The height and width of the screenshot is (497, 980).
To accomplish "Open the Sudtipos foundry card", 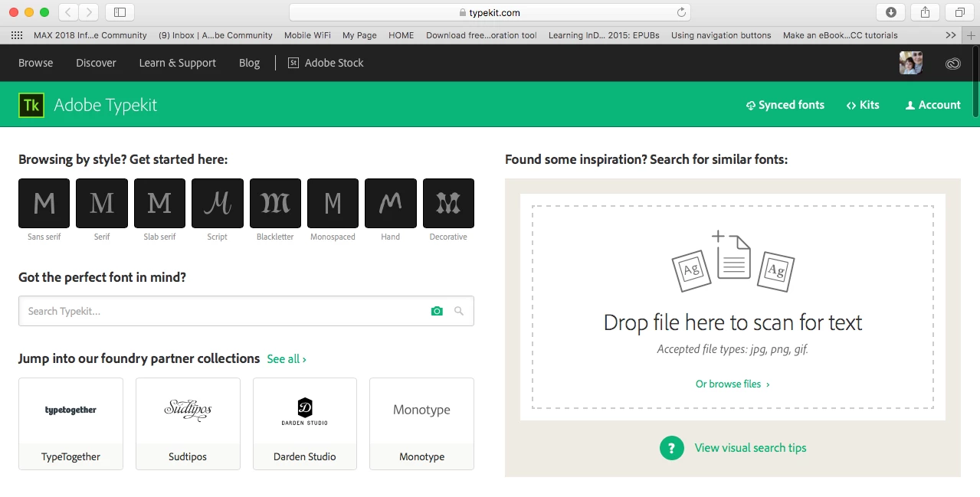I will click(x=188, y=423).
